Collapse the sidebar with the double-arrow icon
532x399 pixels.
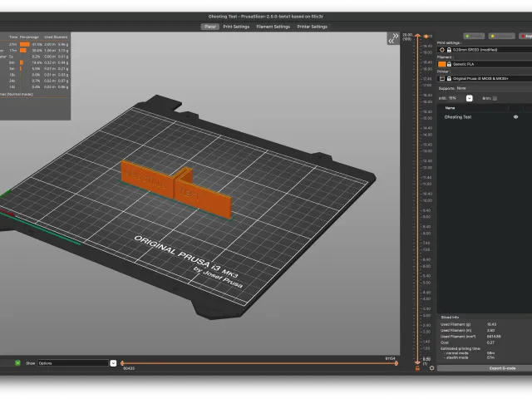point(393,38)
